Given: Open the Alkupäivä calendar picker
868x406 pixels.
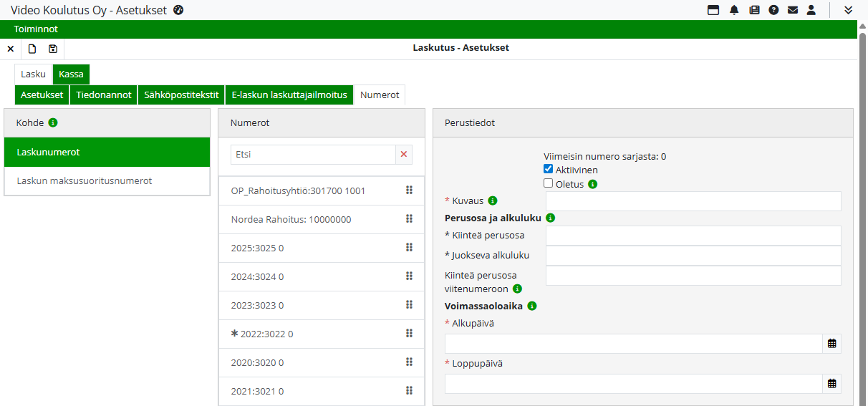Looking at the screenshot, I should [831, 344].
